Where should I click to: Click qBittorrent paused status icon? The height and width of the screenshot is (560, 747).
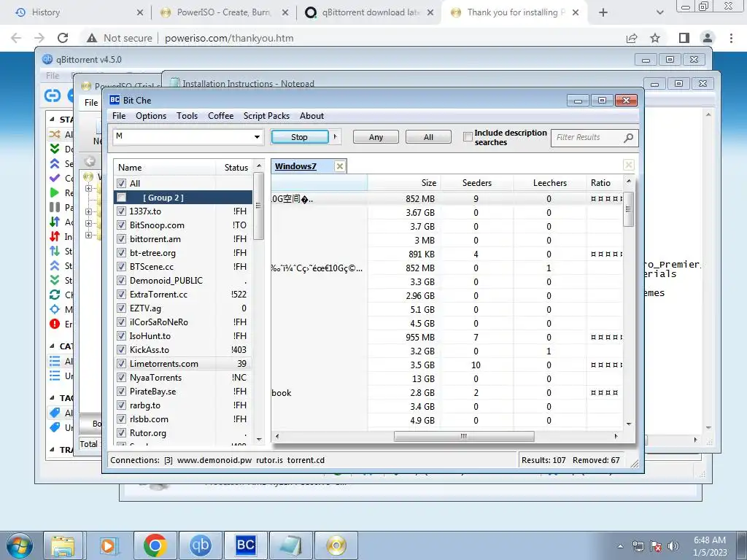coord(55,207)
